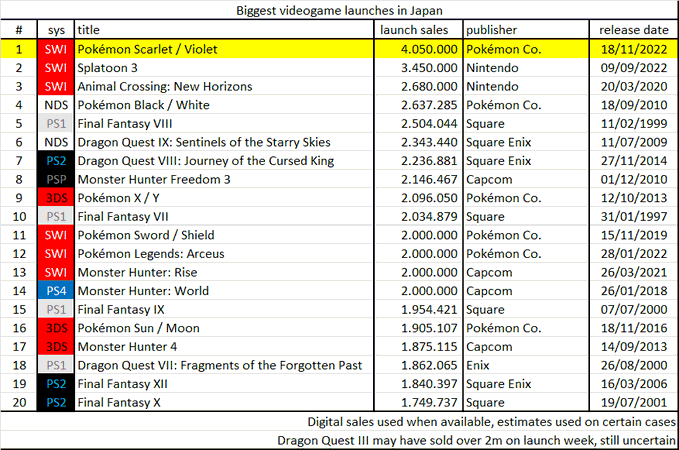Image resolution: width=679 pixels, height=450 pixels.
Task: Click the 'Pokémon Legends: Arceus' cell
Action: [x=151, y=254]
